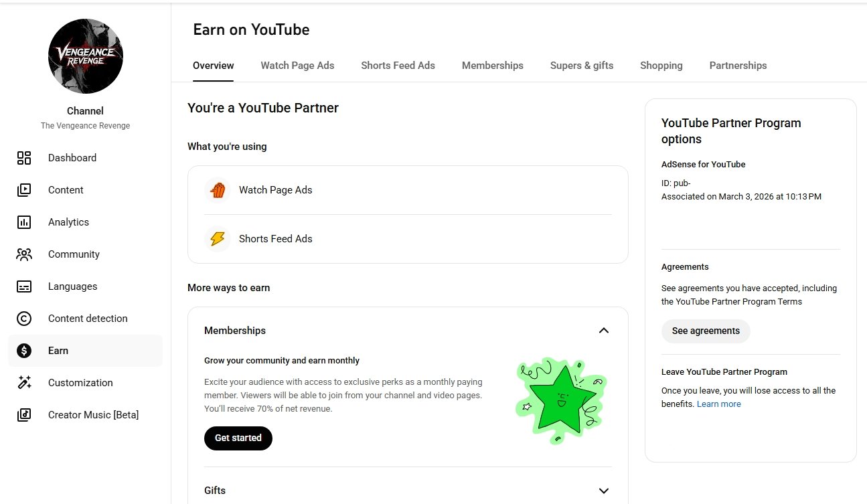This screenshot has height=504, width=867.
Task: Click the Watch Page Ads icon
Action: pyautogui.click(x=218, y=190)
